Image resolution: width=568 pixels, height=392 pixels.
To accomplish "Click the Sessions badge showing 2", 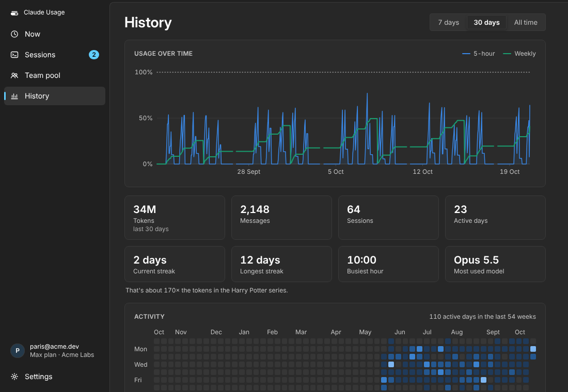I will 94,55.
